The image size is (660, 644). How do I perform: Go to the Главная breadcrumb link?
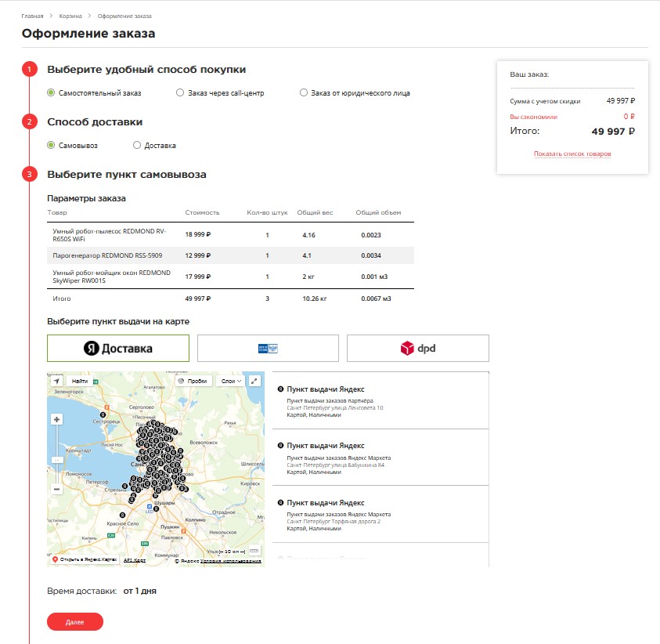[32, 16]
